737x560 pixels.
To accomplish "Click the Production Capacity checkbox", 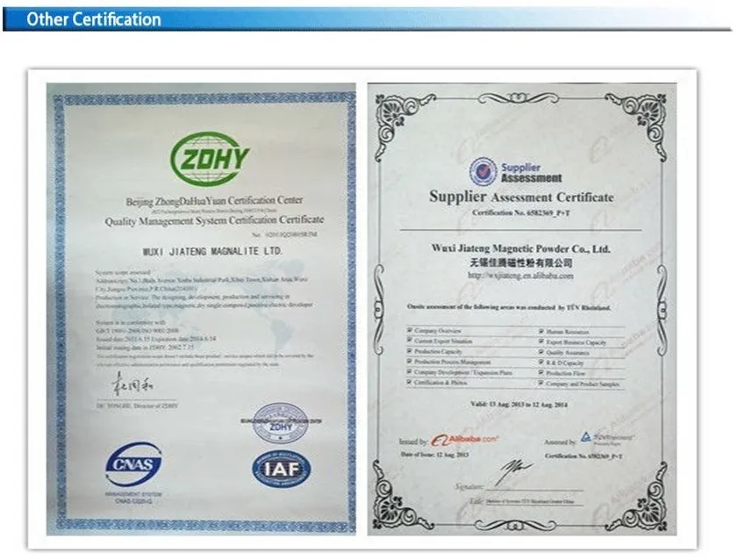I will (x=409, y=352).
